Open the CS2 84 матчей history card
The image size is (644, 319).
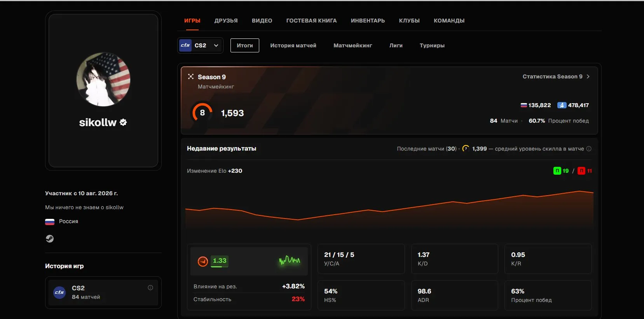point(103,293)
